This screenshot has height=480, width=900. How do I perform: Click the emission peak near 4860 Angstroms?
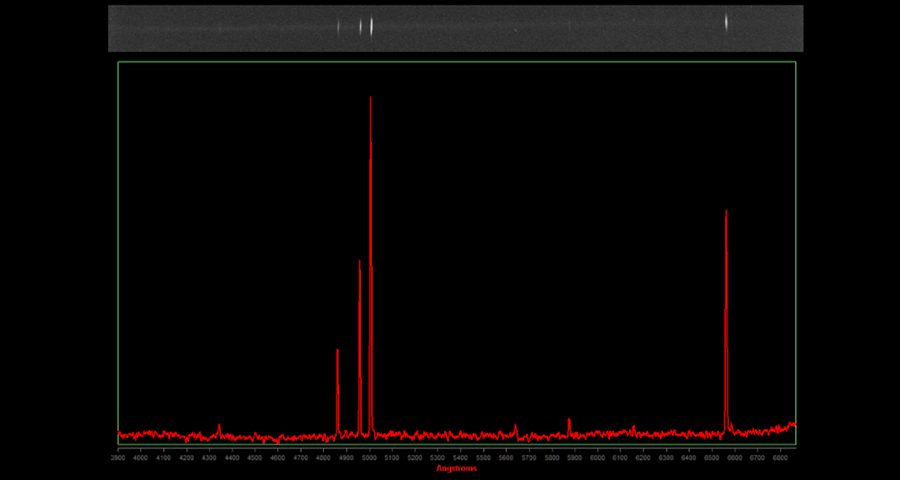tap(337, 352)
